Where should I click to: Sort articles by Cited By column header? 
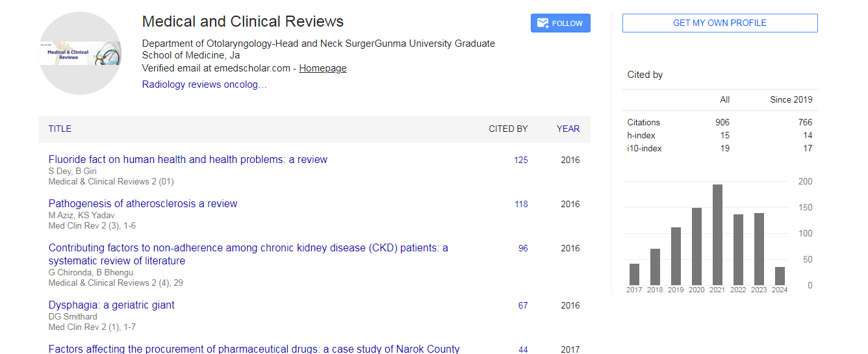[x=507, y=129]
